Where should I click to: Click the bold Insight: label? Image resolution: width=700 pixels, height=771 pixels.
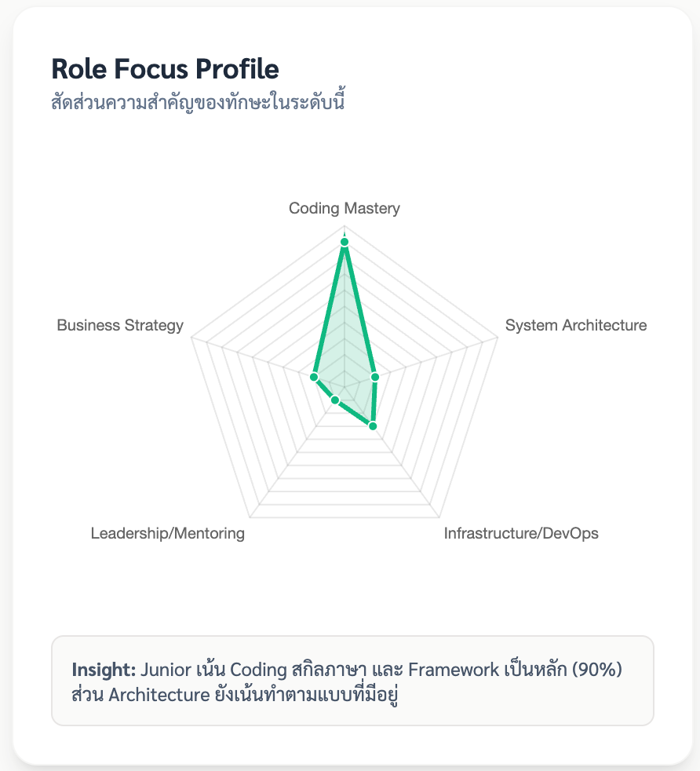[x=104, y=670]
